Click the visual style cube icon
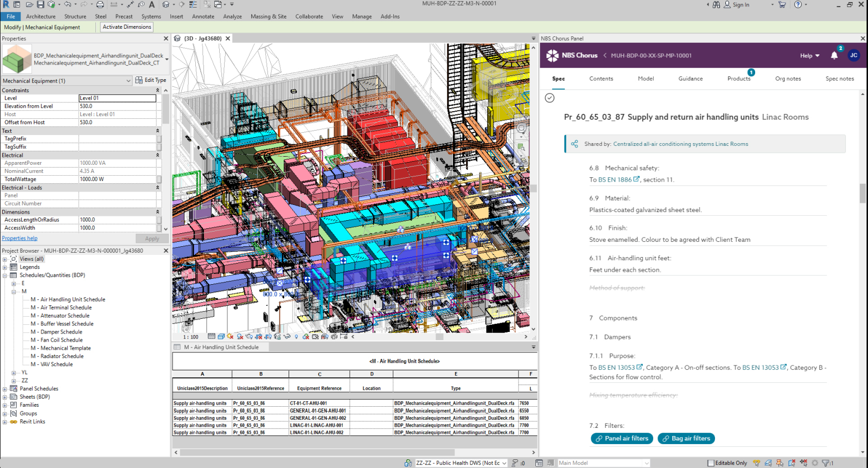Viewport: 868px width, 468px height. (x=221, y=337)
